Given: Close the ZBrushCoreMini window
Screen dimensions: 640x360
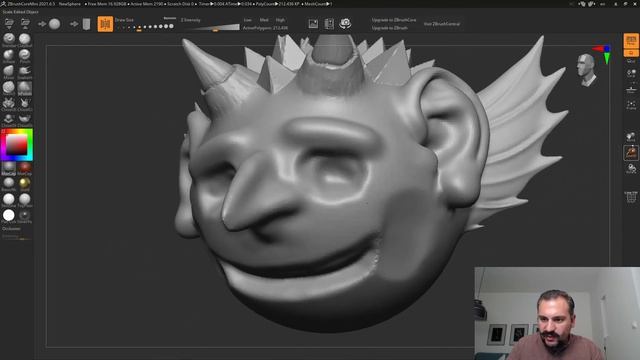Looking at the screenshot, I should (x=635, y=4).
